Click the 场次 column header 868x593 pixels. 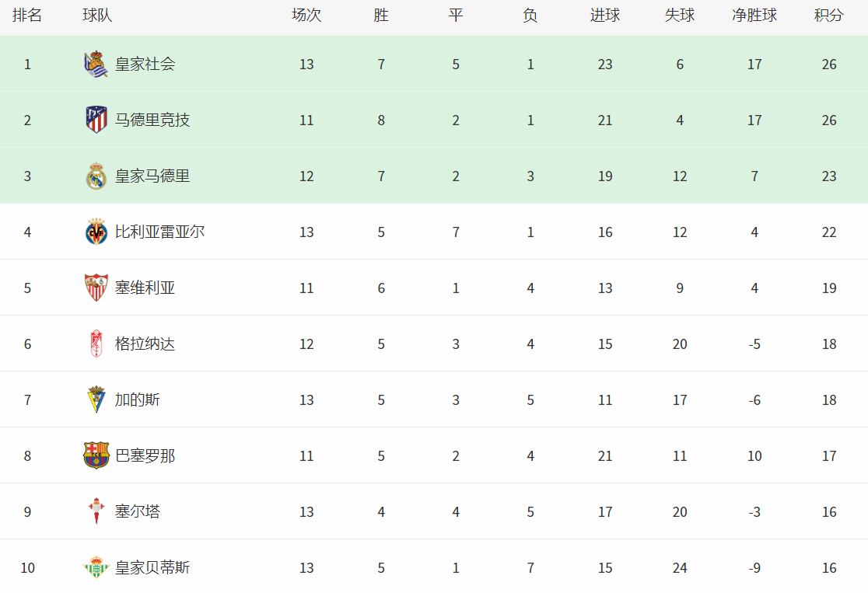click(x=306, y=16)
